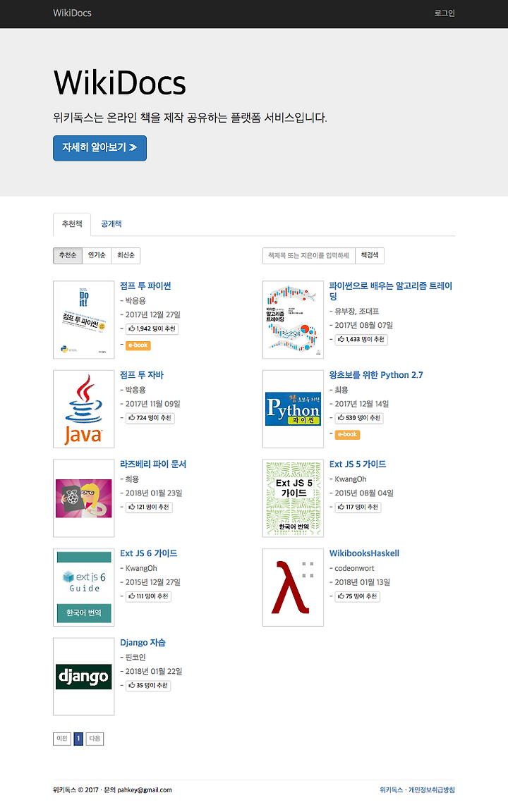
Task: Click the 75 명이 추천 recommend button
Action: (x=358, y=596)
